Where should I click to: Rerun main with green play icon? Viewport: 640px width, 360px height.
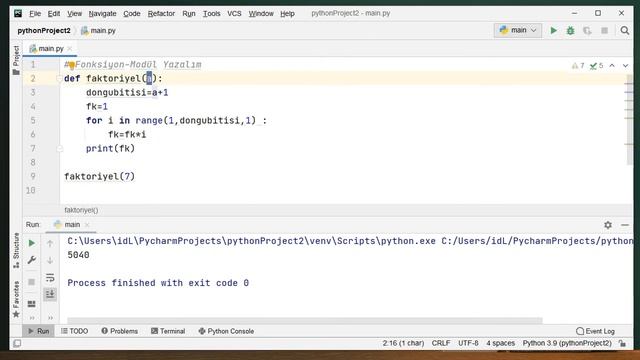click(x=31, y=243)
